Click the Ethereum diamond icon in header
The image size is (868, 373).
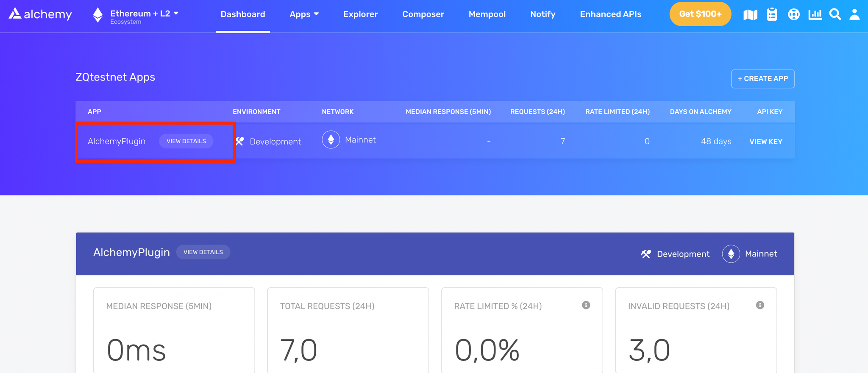click(98, 15)
